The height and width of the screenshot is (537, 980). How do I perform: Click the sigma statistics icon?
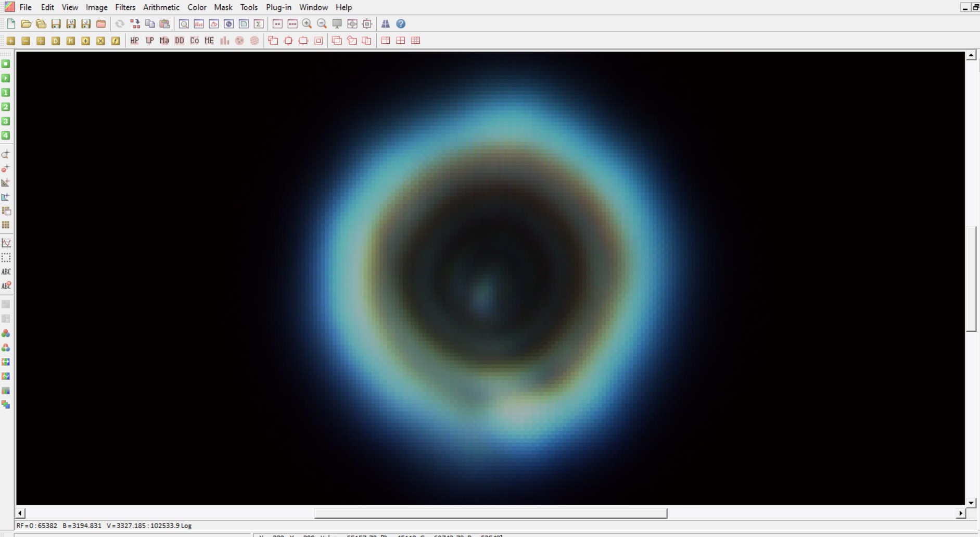tap(259, 24)
